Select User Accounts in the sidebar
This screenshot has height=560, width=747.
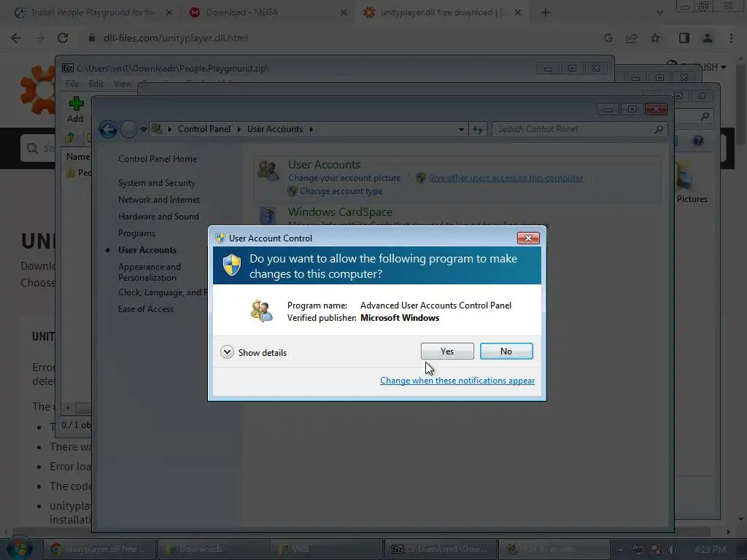click(147, 250)
